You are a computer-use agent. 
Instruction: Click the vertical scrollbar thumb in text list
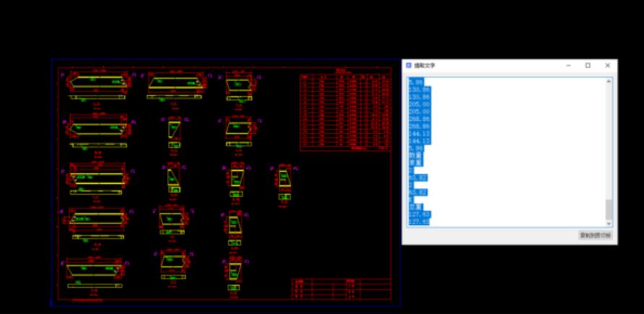pos(609,210)
